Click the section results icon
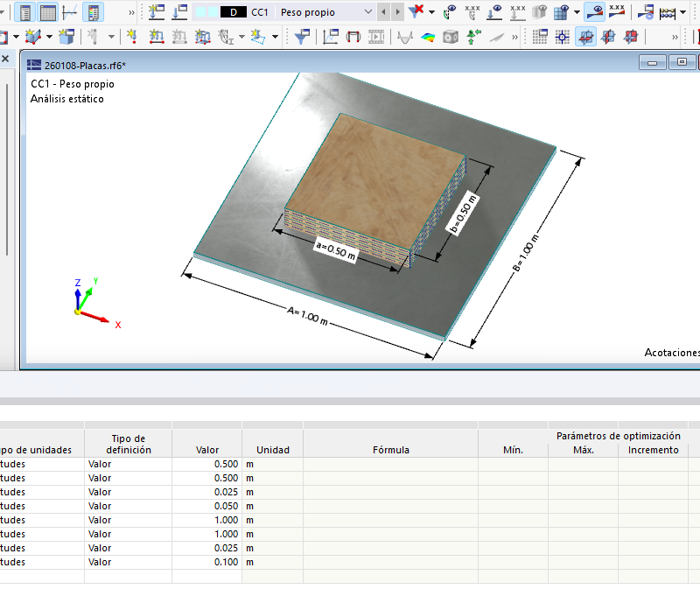This screenshot has height=610, width=700. coord(353,37)
